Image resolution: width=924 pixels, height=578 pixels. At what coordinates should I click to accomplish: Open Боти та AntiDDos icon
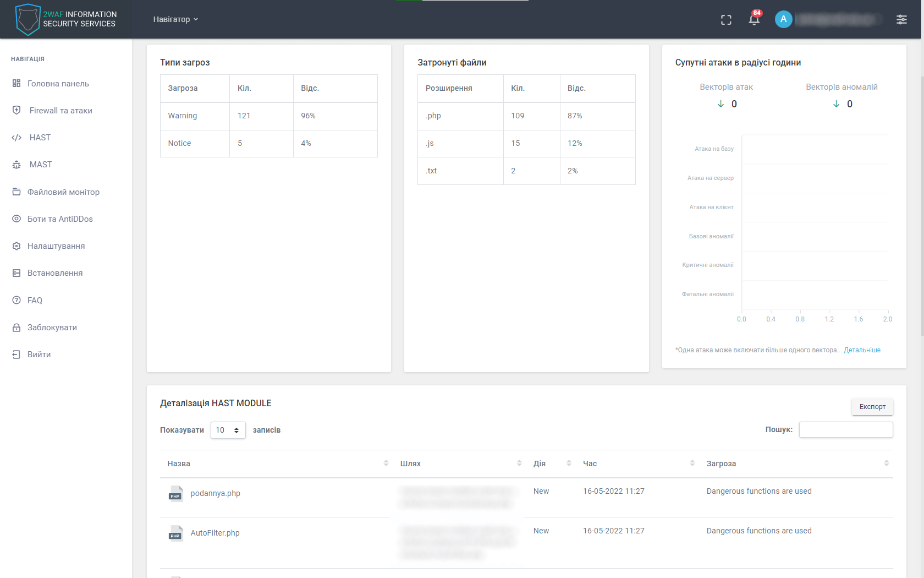tap(16, 219)
